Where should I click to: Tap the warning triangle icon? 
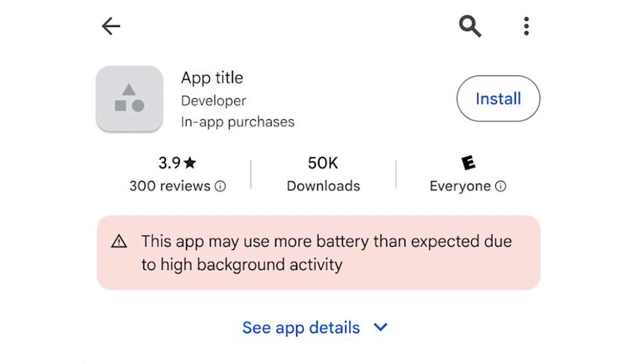pyautogui.click(x=119, y=241)
